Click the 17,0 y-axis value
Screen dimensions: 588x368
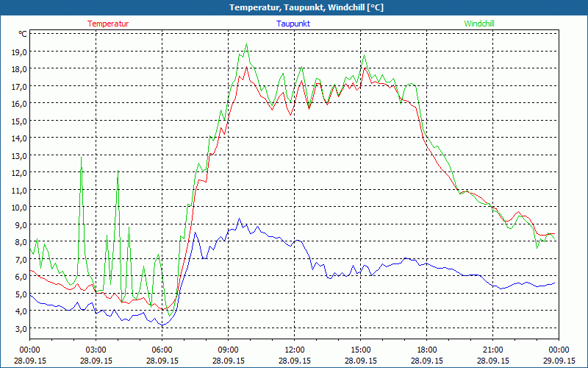[19, 86]
